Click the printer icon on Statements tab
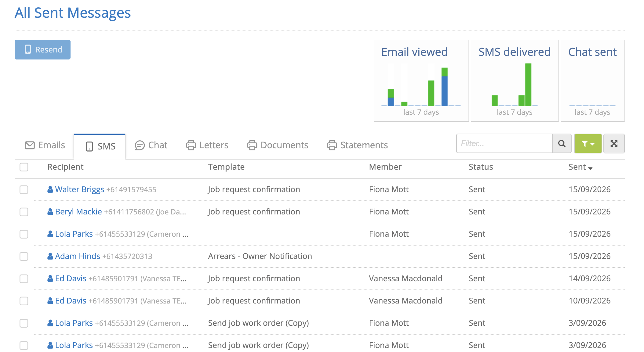The width and height of the screenshot is (644, 352). pos(332,145)
